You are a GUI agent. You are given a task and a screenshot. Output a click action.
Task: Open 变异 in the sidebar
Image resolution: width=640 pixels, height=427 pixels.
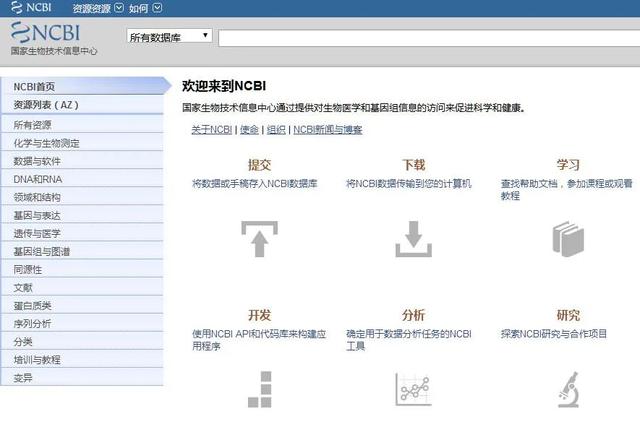[82, 377]
